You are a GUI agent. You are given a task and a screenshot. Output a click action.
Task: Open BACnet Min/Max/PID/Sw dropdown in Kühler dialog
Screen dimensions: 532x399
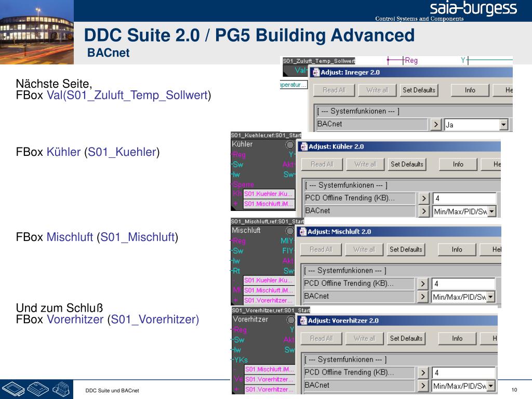coord(491,212)
